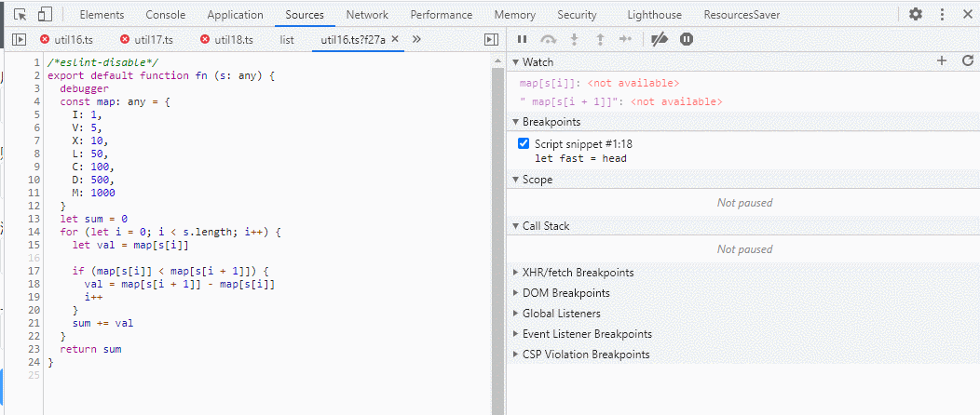Deactivate breakpoints icon in debugger toolbar
The width and height of the screenshot is (980, 415).
[x=660, y=39]
